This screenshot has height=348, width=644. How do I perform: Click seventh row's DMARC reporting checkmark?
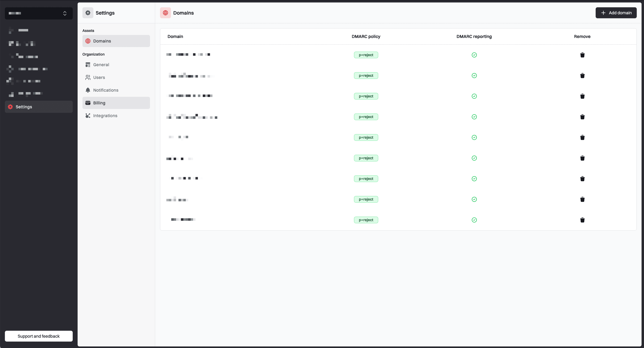(x=474, y=179)
